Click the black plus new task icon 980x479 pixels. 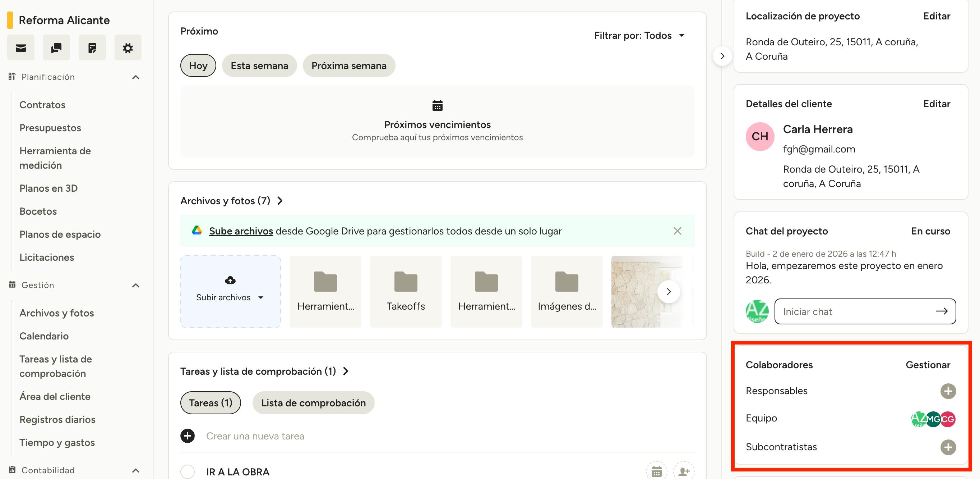(x=188, y=436)
